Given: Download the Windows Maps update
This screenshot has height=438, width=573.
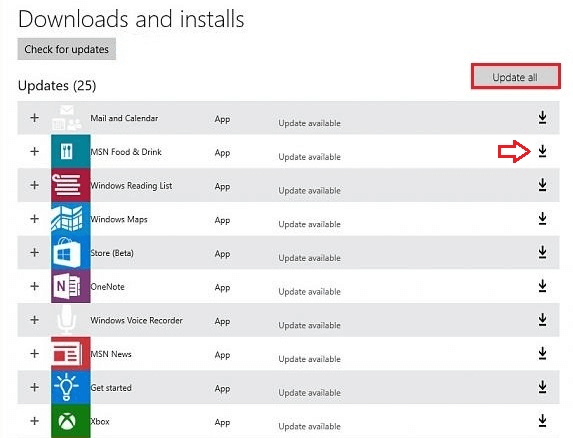Looking at the screenshot, I should click(543, 218).
